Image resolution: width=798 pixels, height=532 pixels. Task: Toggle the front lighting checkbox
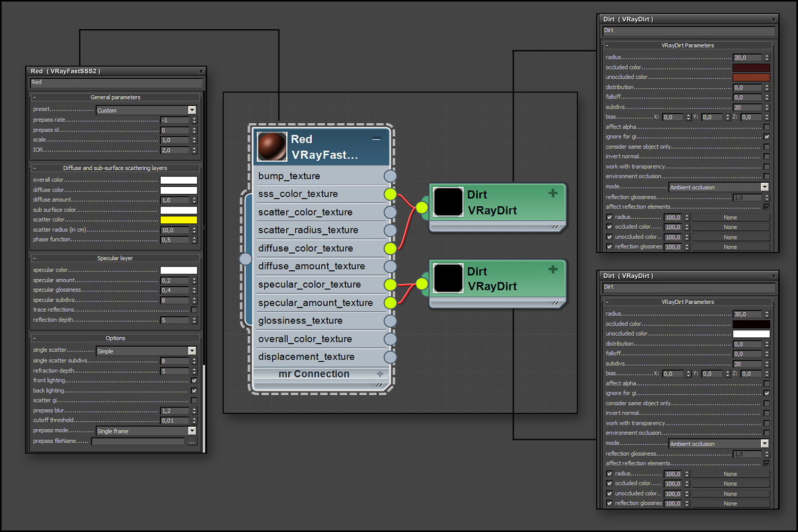click(x=194, y=380)
